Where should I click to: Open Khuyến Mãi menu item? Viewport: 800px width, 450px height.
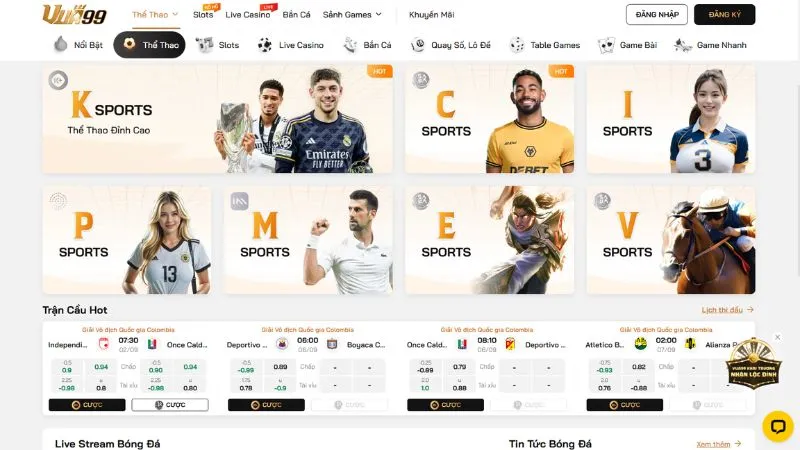(x=432, y=14)
